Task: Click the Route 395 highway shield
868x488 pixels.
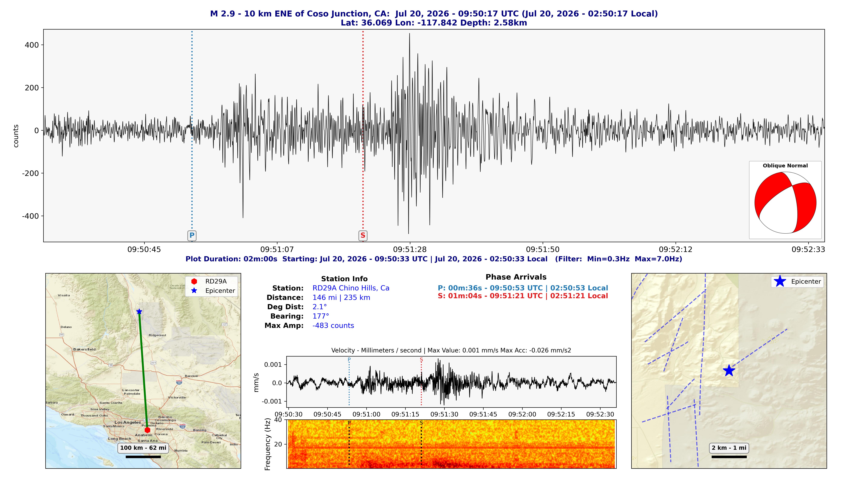Action: click(153, 363)
